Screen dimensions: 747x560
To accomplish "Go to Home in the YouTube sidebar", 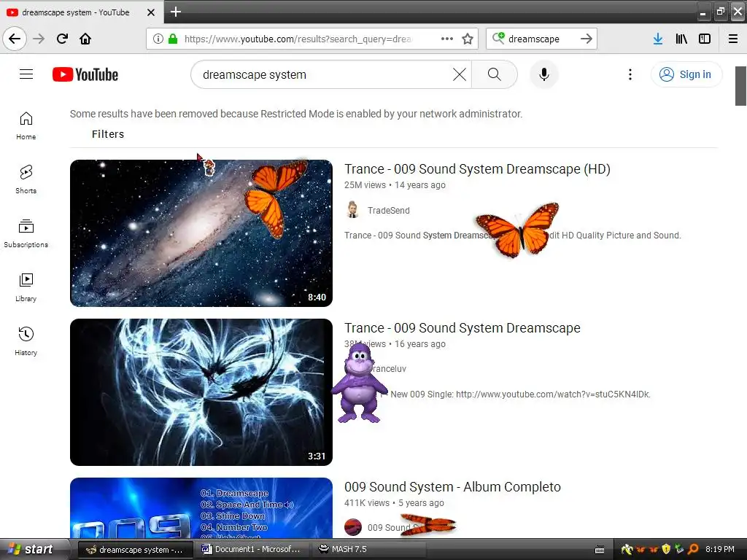I will pos(26,125).
